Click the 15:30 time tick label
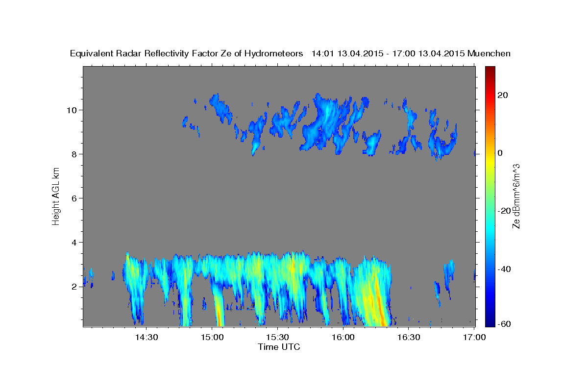Image resolution: width=588 pixels, height=392 pixels. pos(278,338)
